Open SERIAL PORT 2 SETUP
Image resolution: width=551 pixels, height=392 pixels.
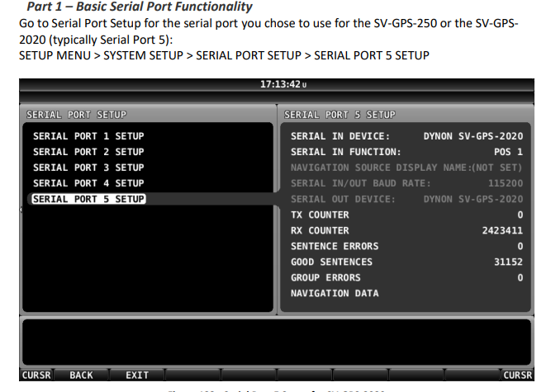pos(88,152)
